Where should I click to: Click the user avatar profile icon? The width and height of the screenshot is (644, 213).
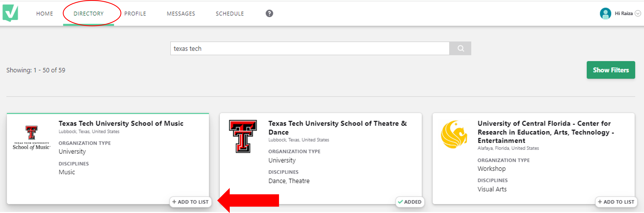click(605, 14)
